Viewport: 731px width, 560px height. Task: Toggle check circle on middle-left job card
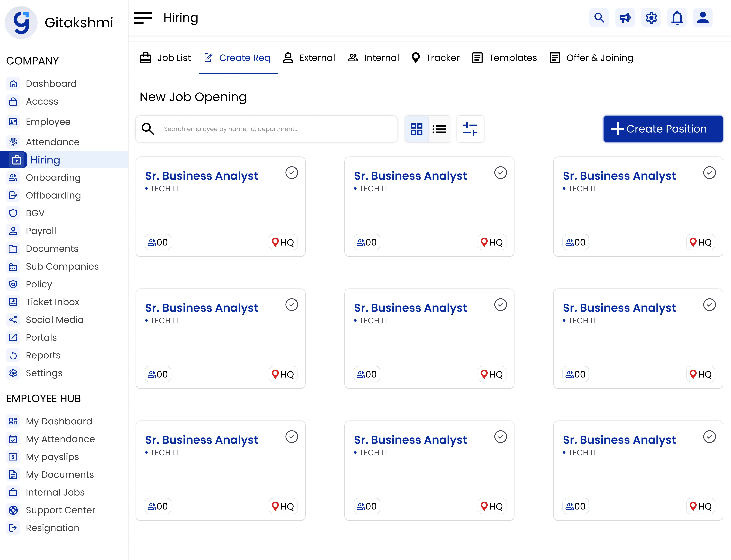[x=292, y=305]
